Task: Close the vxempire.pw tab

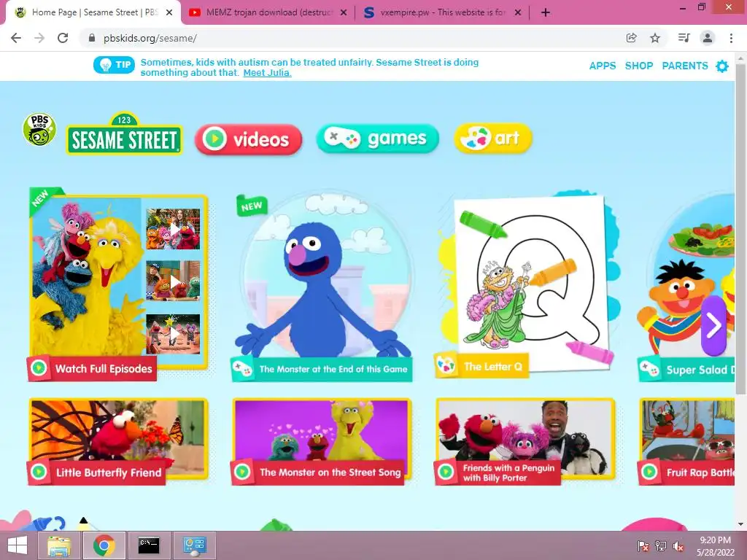Action: [518, 13]
